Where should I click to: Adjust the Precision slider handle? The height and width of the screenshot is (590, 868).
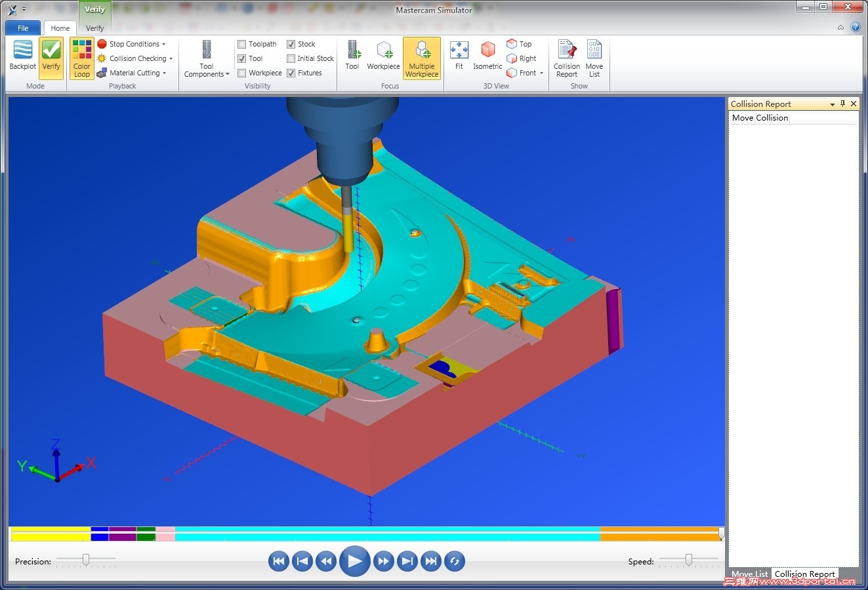(x=86, y=559)
